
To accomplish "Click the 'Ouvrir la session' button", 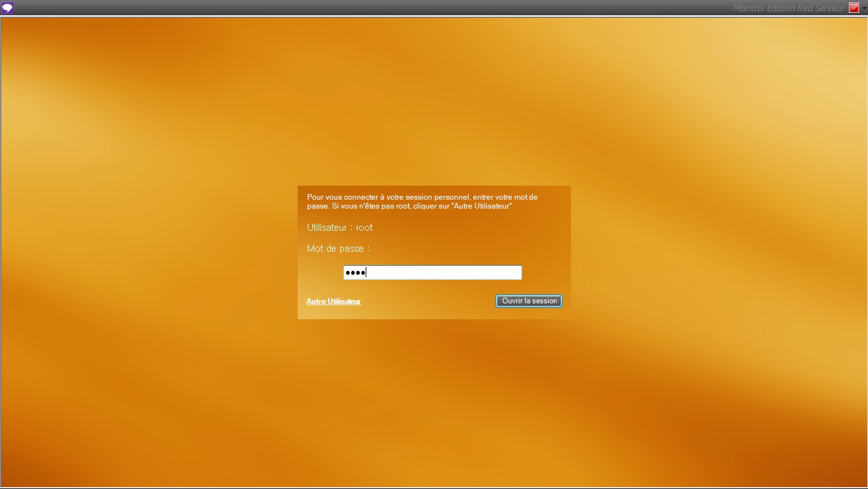I will coord(529,301).
